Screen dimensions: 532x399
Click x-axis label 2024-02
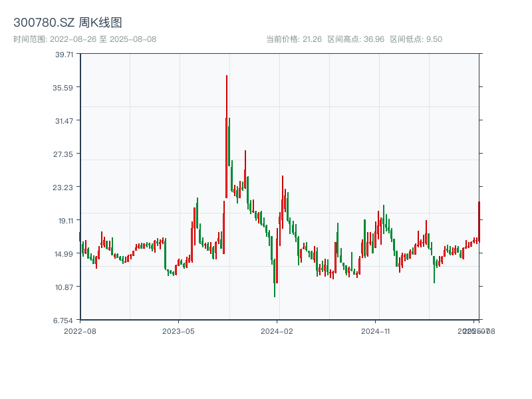277,331
